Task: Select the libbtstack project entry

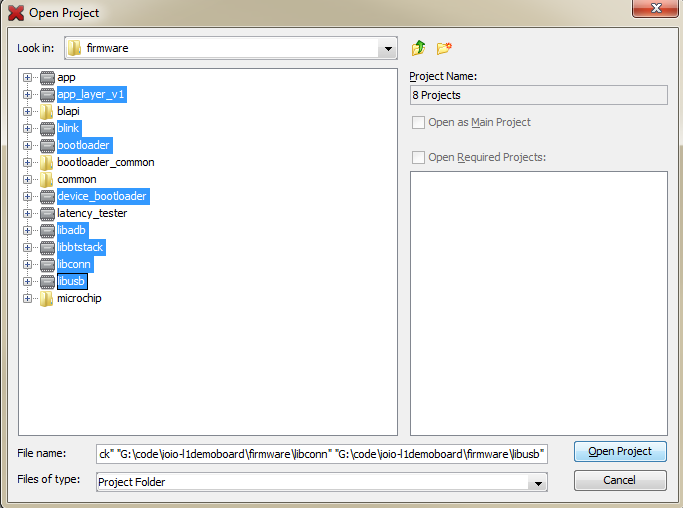Action: (80, 247)
